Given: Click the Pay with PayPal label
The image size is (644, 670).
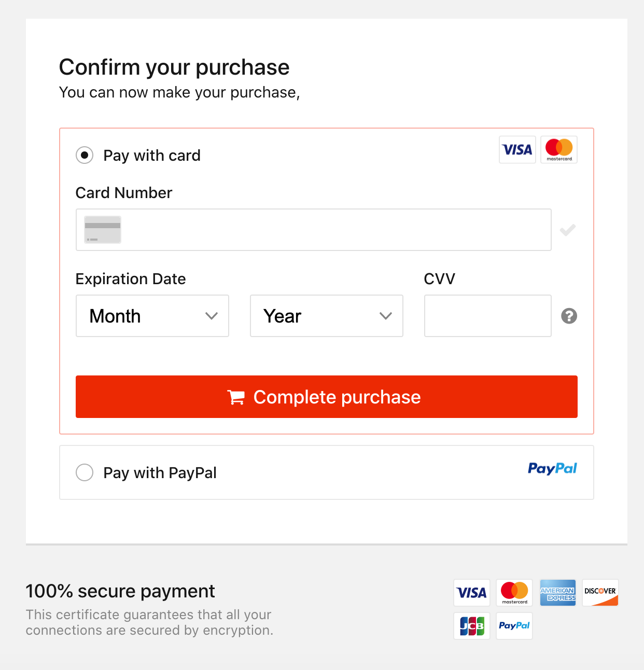Looking at the screenshot, I should coord(160,473).
